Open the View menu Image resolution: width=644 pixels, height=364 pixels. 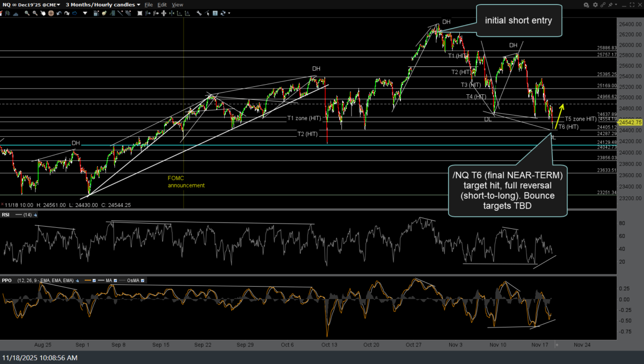[178, 5]
